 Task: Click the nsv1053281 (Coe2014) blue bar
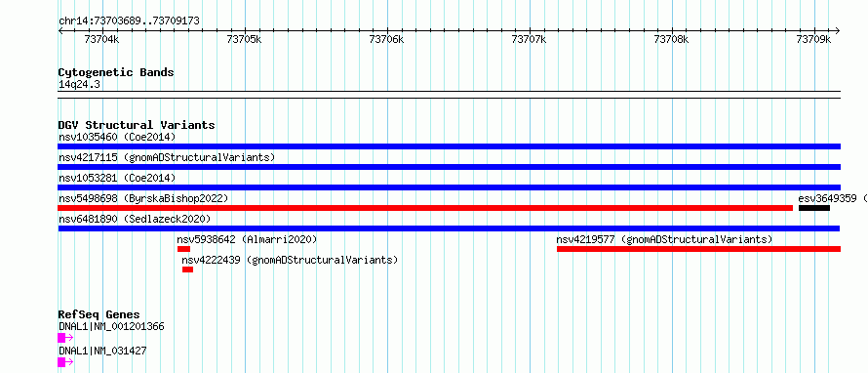click(x=449, y=187)
